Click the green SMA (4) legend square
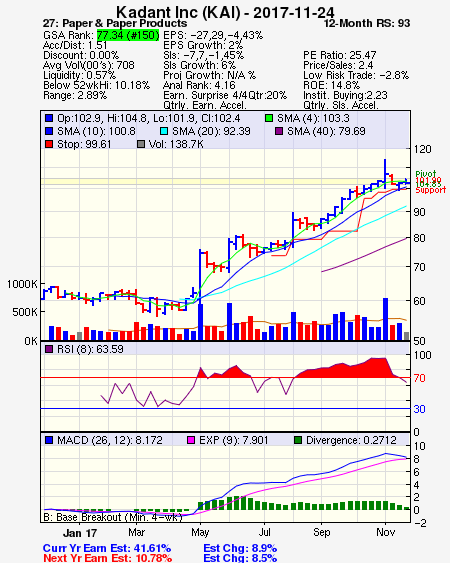The height and width of the screenshot is (563, 450). (269, 118)
